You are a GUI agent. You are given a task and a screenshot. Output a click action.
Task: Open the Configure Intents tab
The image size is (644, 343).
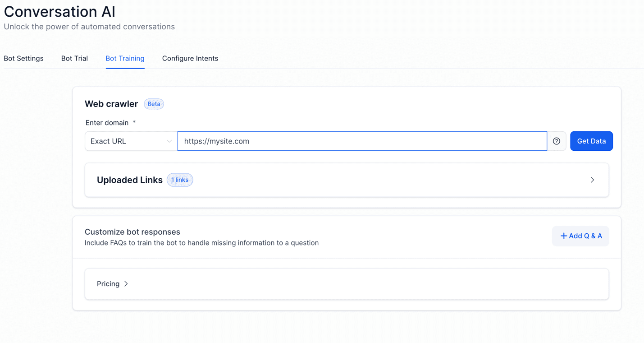[190, 58]
